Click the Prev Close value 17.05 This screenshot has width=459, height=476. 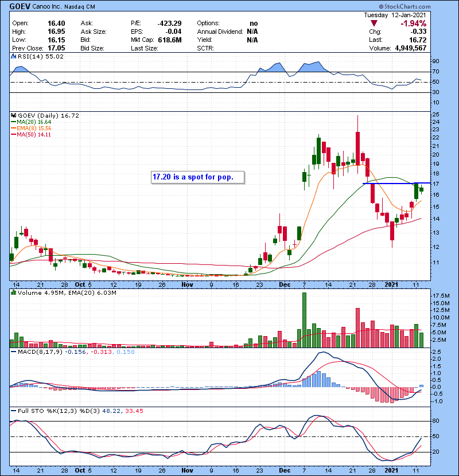click(x=56, y=48)
